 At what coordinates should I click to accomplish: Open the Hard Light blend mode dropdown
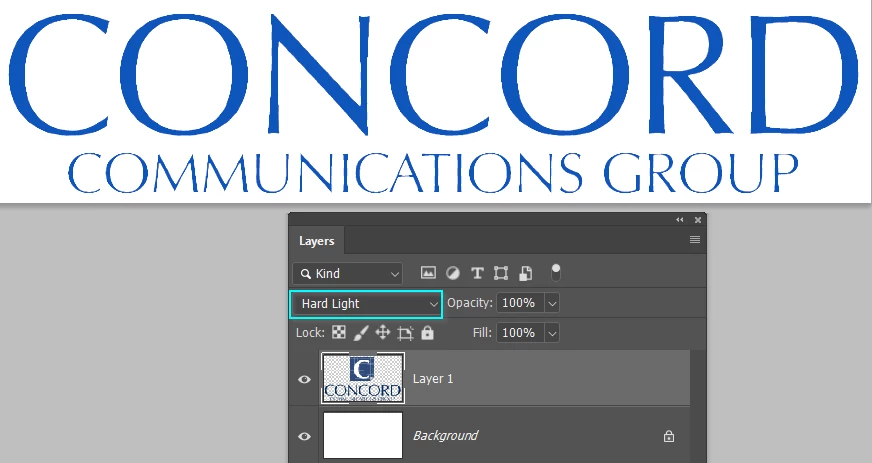[366, 304]
